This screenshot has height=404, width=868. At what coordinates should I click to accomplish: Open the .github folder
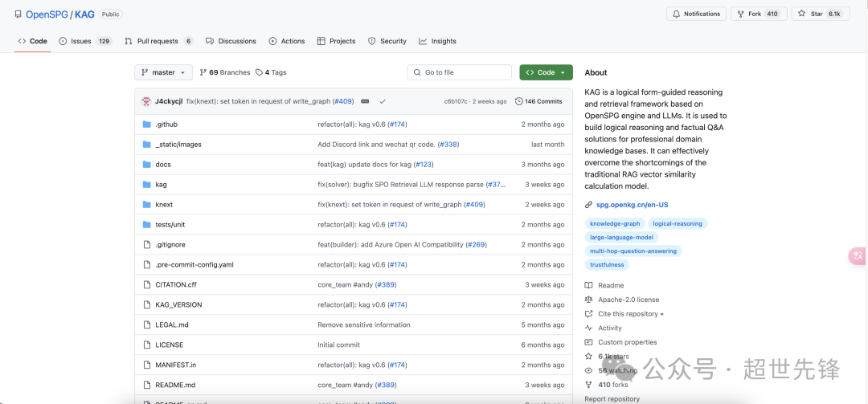[166, 124]
